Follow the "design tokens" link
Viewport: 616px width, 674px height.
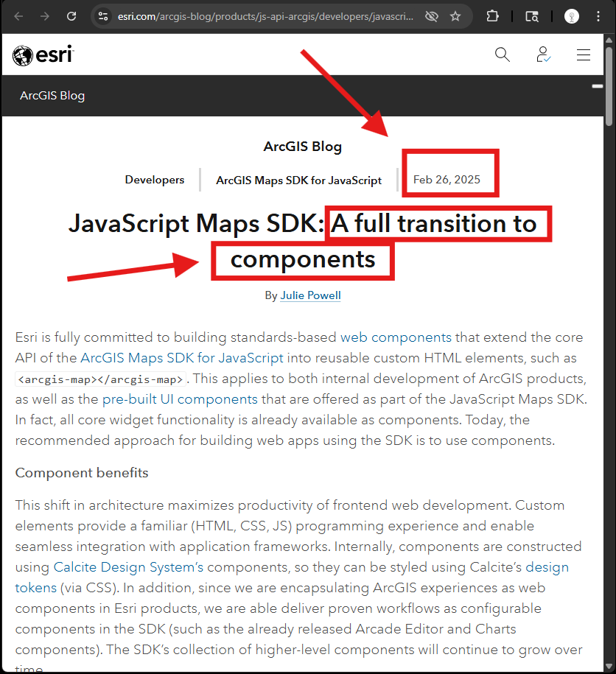click(547, 567)
